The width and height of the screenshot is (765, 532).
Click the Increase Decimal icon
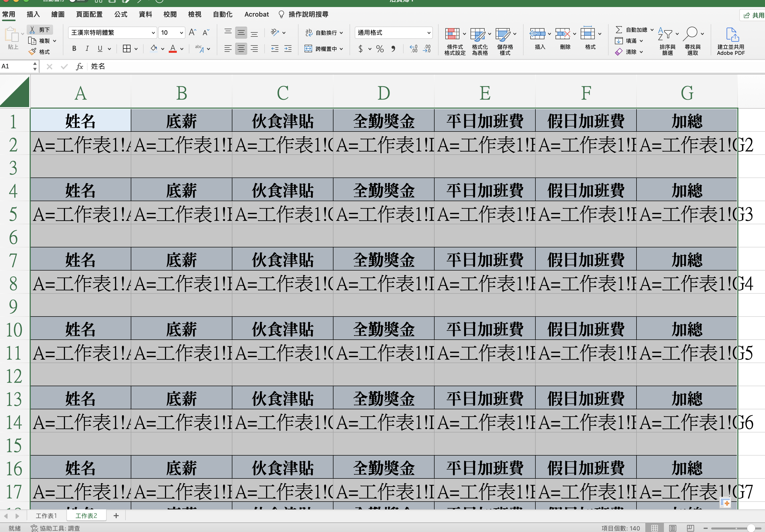(x=413, y=49)
